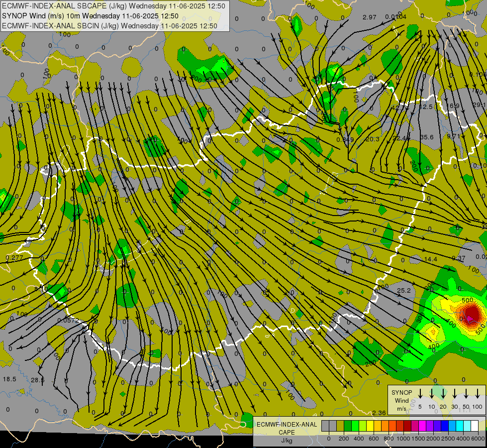Click the 'm/s' unit in wind legend
Image resolution: width=487 pixels, height=448 pixels.
pyautogui.click(x=401, y=409)
